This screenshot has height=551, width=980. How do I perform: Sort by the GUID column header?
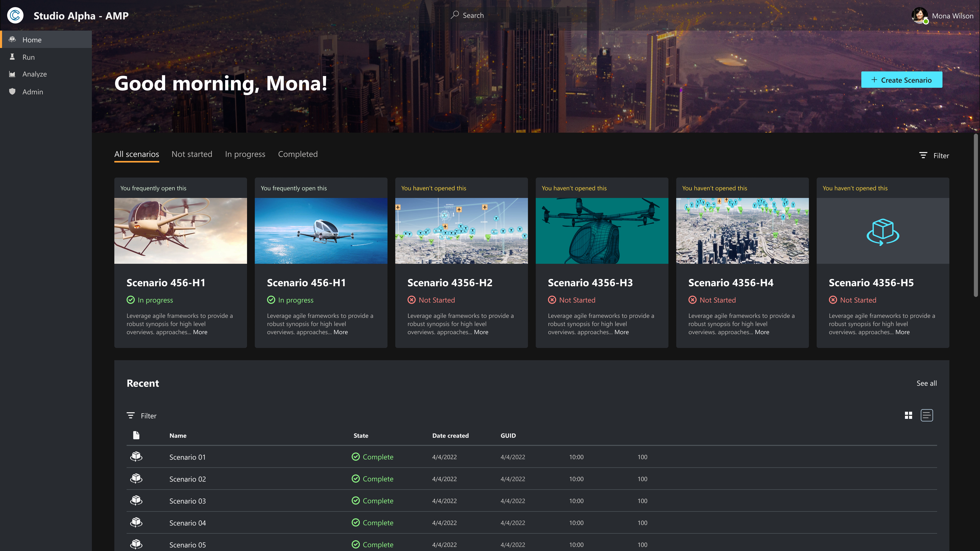508,435
